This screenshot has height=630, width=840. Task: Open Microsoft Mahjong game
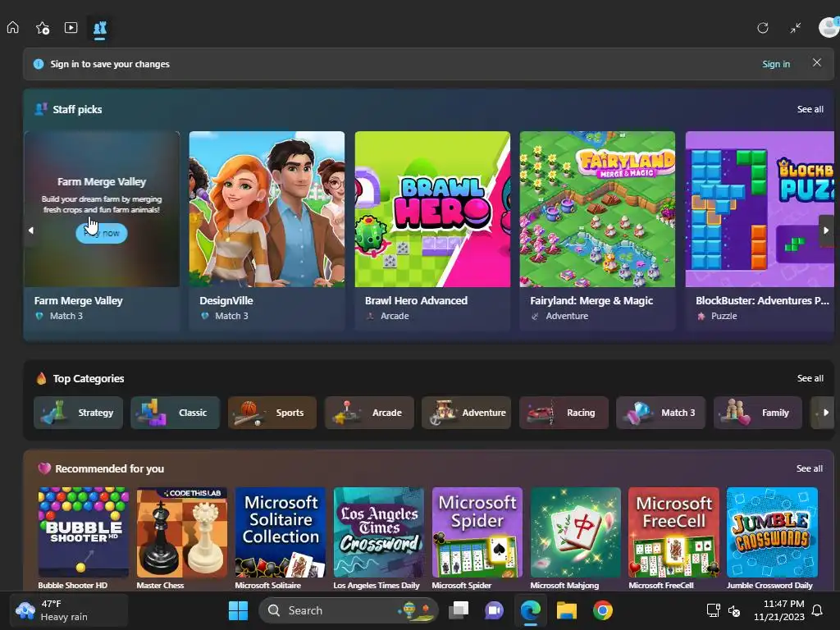[576, 532]
